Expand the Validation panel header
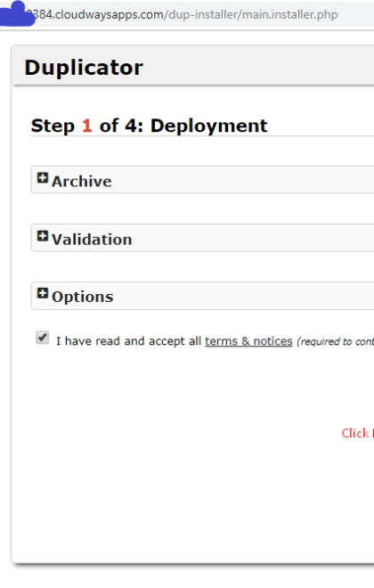Viewport: 374px width, 588px height. (x=202, y=238)
